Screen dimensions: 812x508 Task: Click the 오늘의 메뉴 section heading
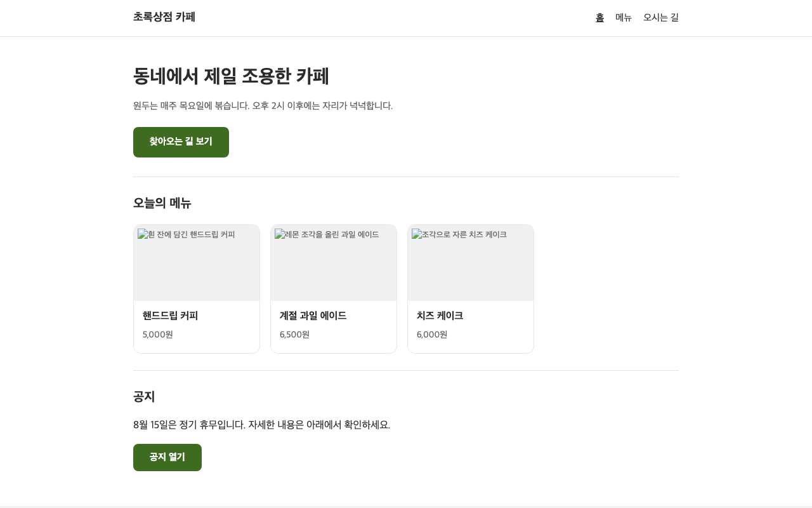coord(162,203)
